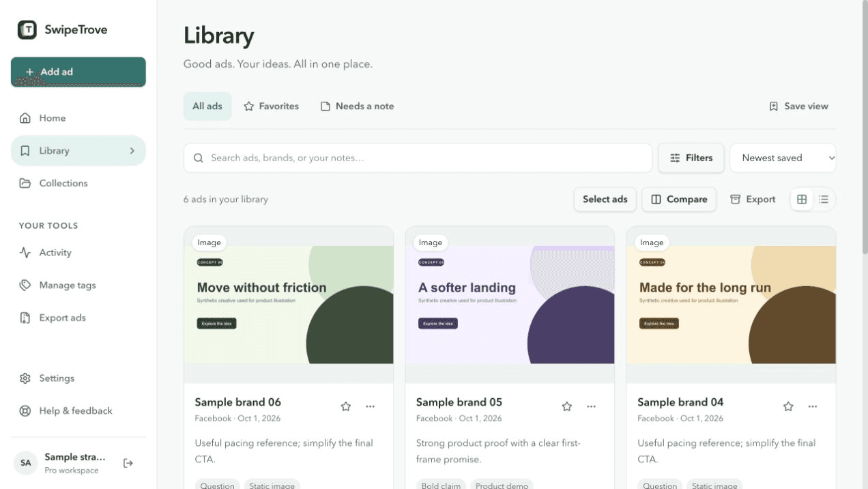Image resolution: width=868 pixels, height=489 pixels.
Task: Switch to the Needs a note tab
Action: click(358, 107)
